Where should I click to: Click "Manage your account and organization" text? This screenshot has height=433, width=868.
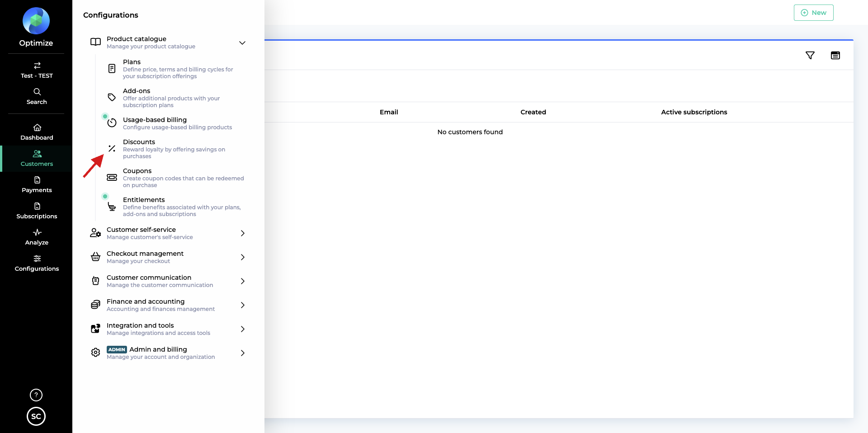161,357
